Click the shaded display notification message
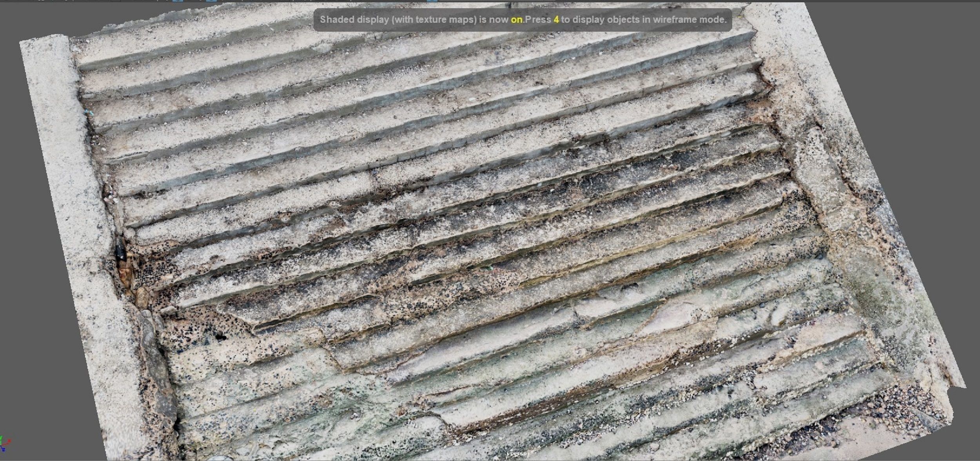Screen dimensions: 980x461 click(x=523, y=20)
